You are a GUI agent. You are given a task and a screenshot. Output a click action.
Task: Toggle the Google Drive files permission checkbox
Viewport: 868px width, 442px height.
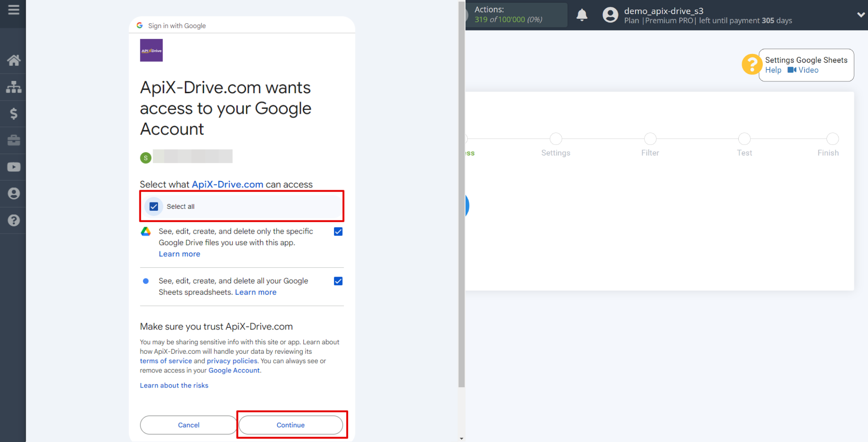coord(338,232)
